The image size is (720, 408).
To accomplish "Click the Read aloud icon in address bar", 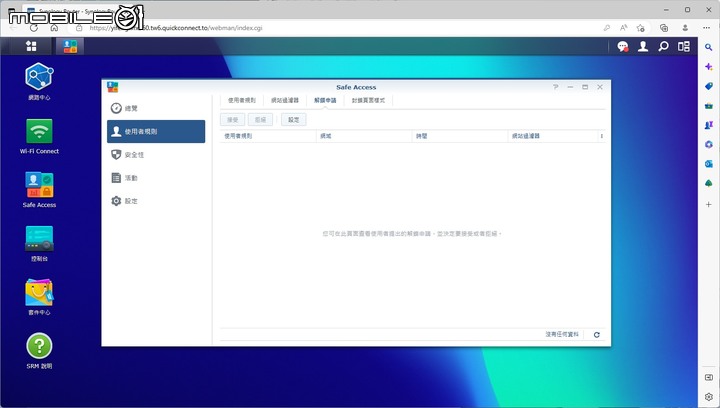I will pyautogui.click(x=624, y=28).
